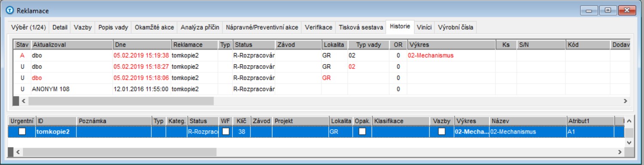Image resolution: width=644 pixels, height=165 pixels.
Task: Click the Aktualizoval column header
Action: [x=72, y=44]
